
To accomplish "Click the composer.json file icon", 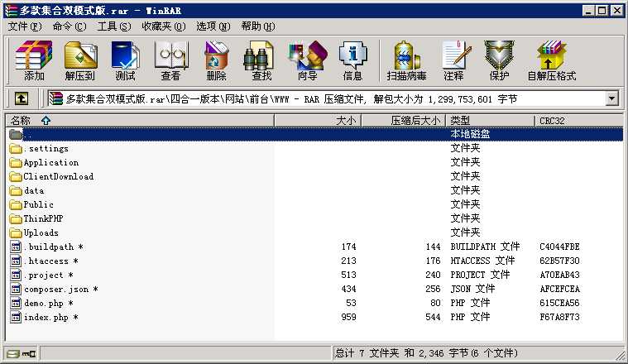I will [x=16, y=289].
